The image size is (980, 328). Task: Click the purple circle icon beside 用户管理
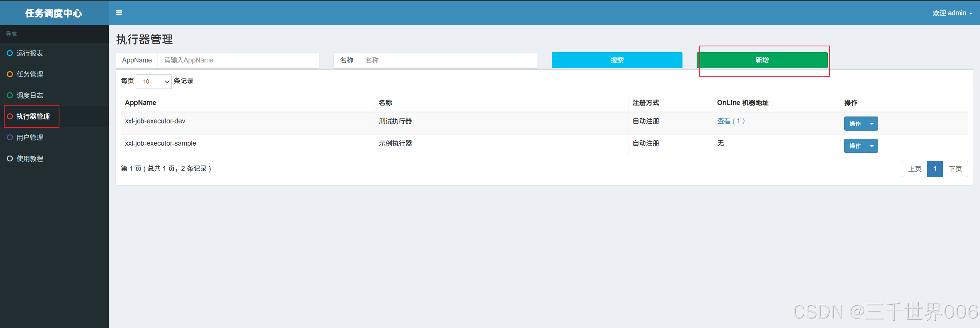click(10, 138)
